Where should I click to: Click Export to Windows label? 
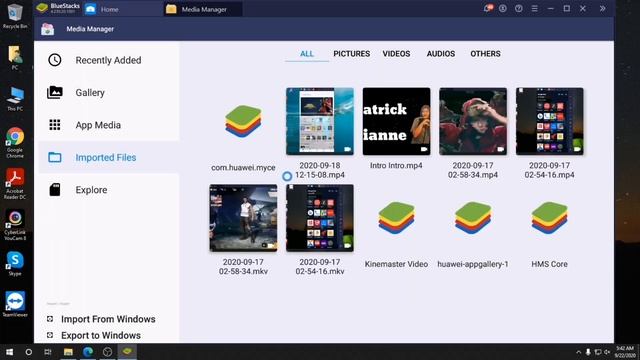pyautogui.click(x=101, y=335)
